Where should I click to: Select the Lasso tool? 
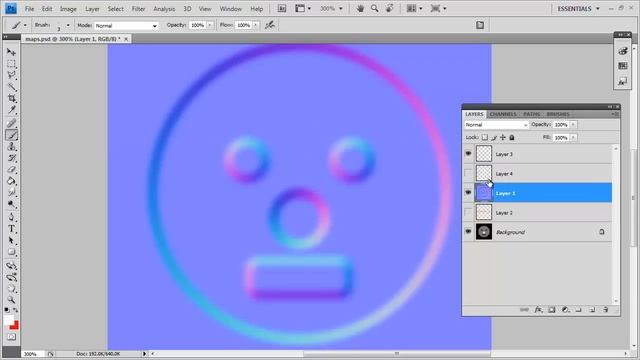(x=11, y=75)
